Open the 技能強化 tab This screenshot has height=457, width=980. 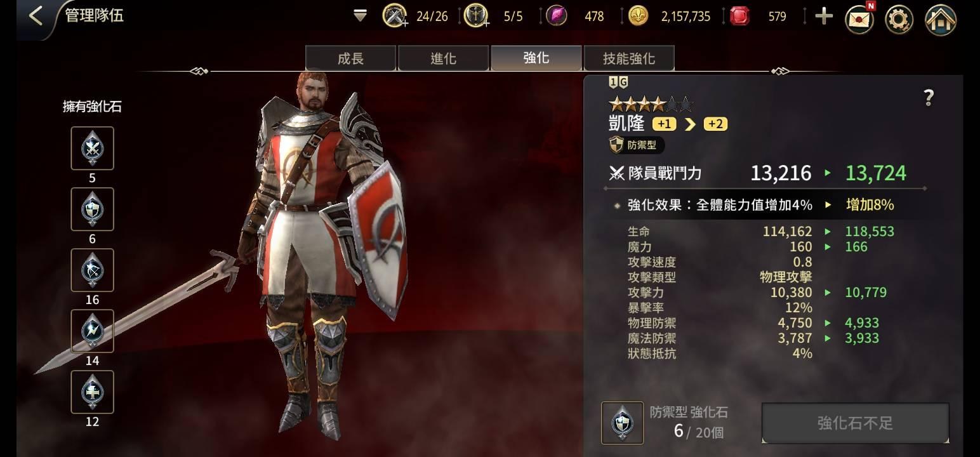pos(628,58)
